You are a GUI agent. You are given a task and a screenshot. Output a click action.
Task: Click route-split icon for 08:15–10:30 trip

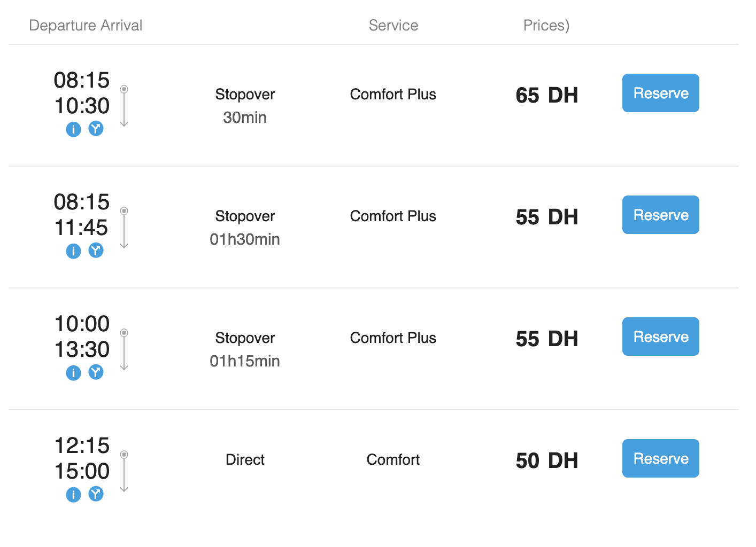pyautogui.click(x=96, y=129)
